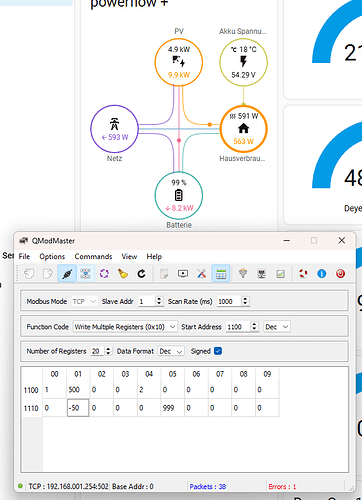This screenshot has height=500, width=362.
Task: Click Base Addr : 0 status text
Action: [x=133, y=486]
